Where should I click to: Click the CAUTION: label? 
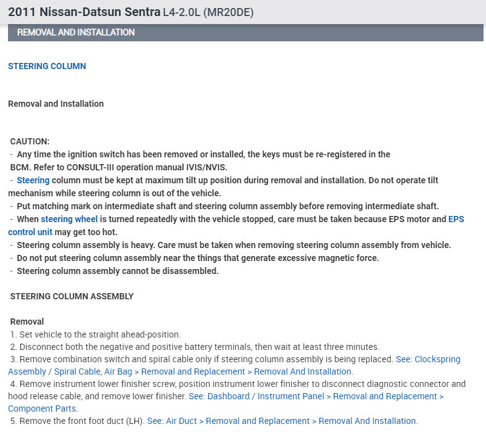click(30, 141)
